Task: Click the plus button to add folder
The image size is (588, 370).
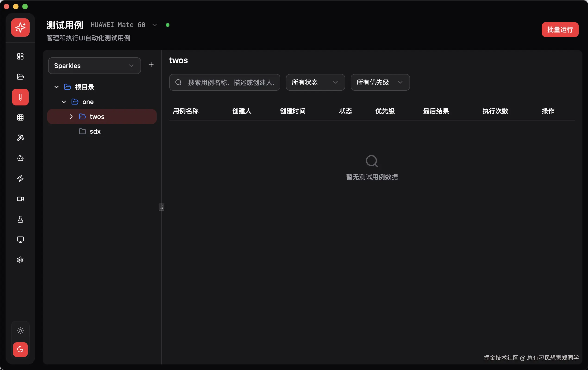Action: [151, 65]
